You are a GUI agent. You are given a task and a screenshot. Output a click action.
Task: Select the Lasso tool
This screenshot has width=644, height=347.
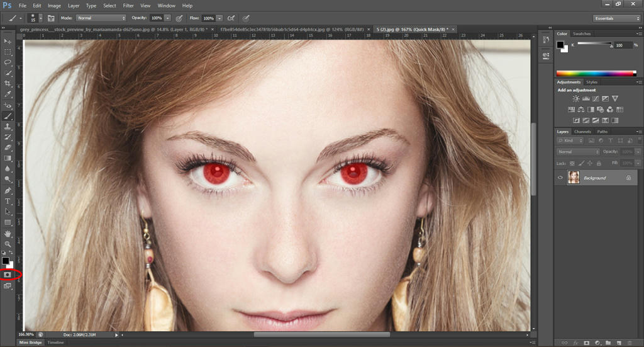coord(8,62)
